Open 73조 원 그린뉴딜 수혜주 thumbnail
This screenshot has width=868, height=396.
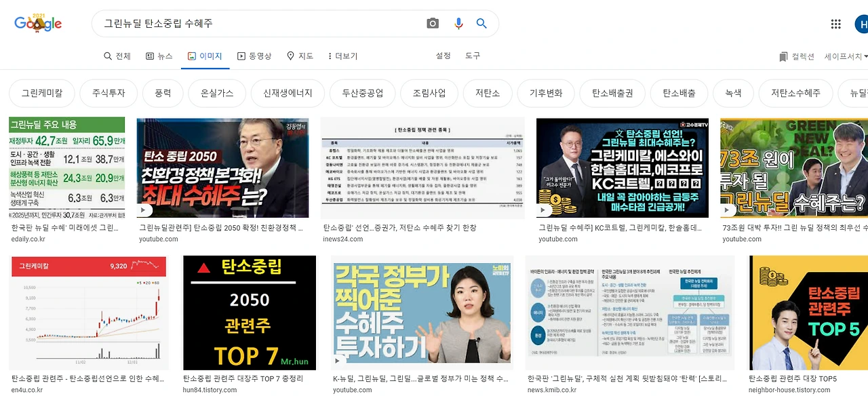pyautogui.click(x=794, y=169)
